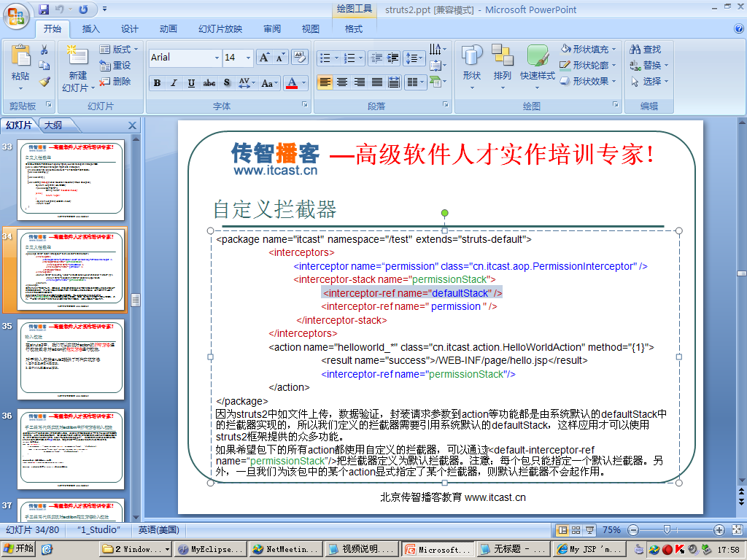Image resolution: width=747 pixels, height=560 pixels.
Task: Align text right
Action: tap(360, 82)
